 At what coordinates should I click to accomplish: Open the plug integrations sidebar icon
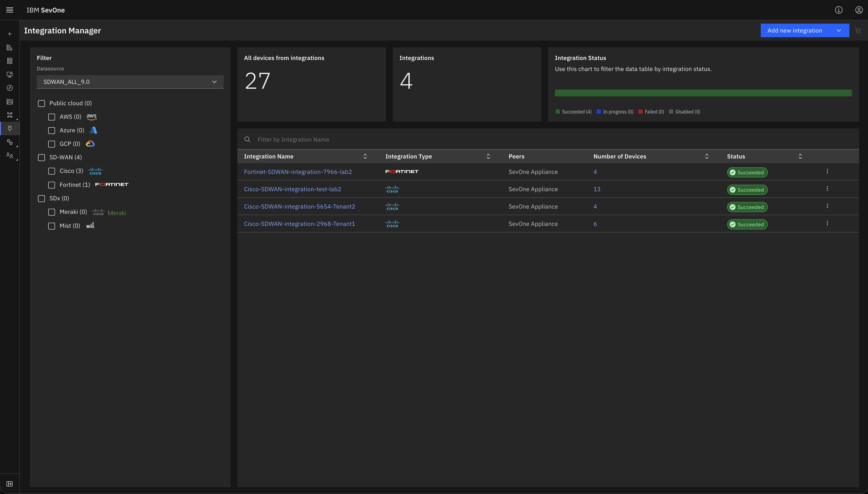(x=10, y=129)
